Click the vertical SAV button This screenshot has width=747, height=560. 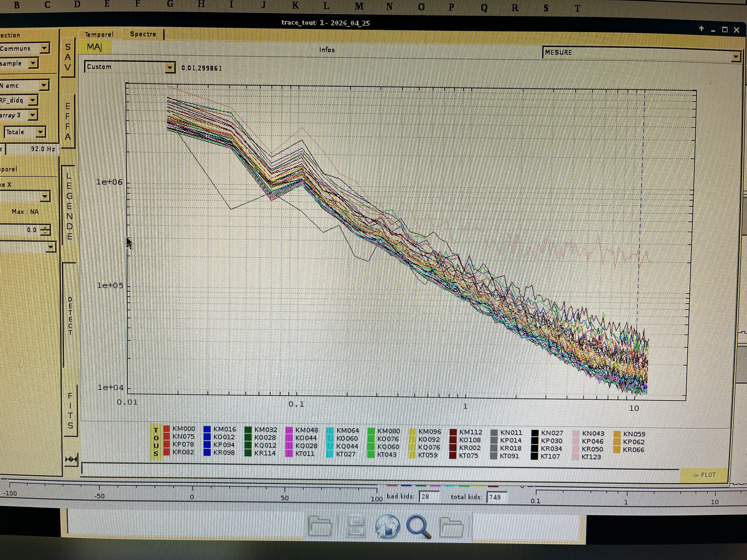(68, 57)
